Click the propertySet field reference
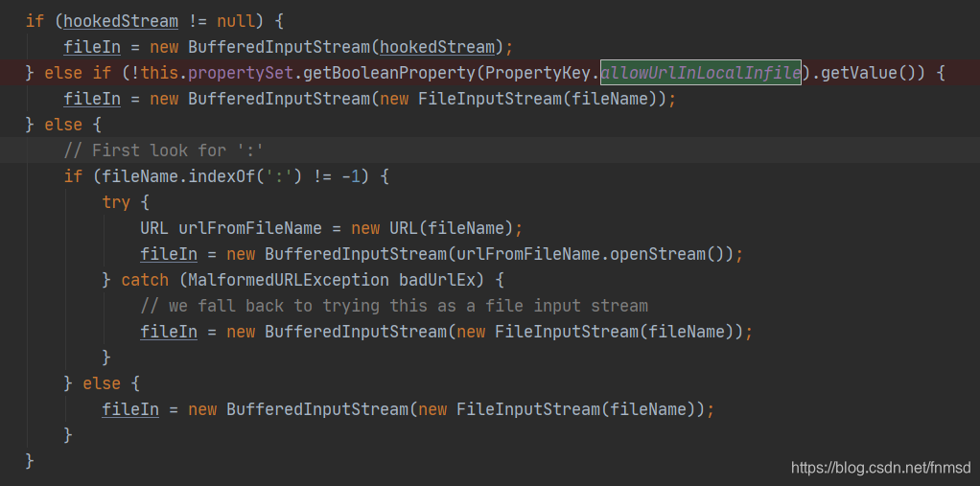This screenshot has height=486, width=980. 241,73
